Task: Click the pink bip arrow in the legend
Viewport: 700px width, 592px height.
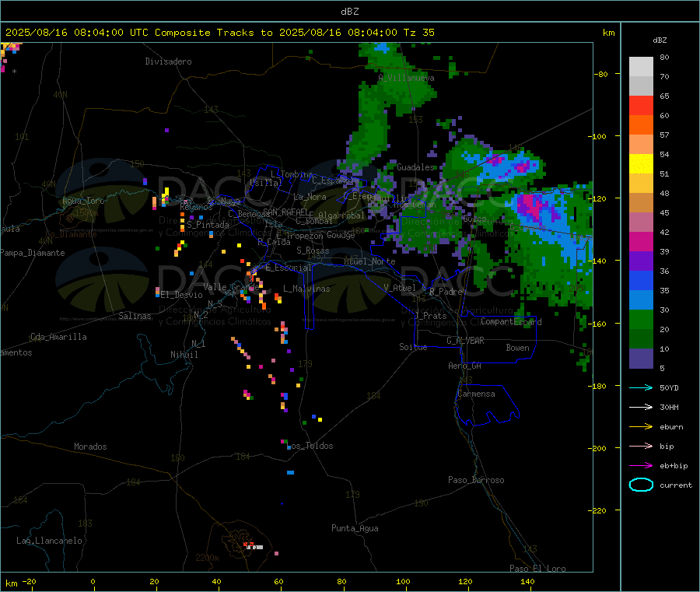Action: pyautogui.click(x=641, y=446)
